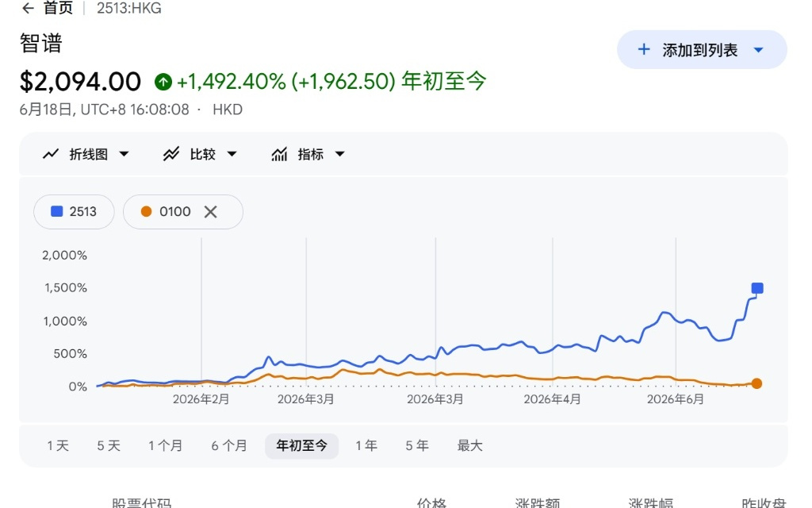Click the HKD currency label
The width and height of the screenshot is (812, 508).
point(228,110)
